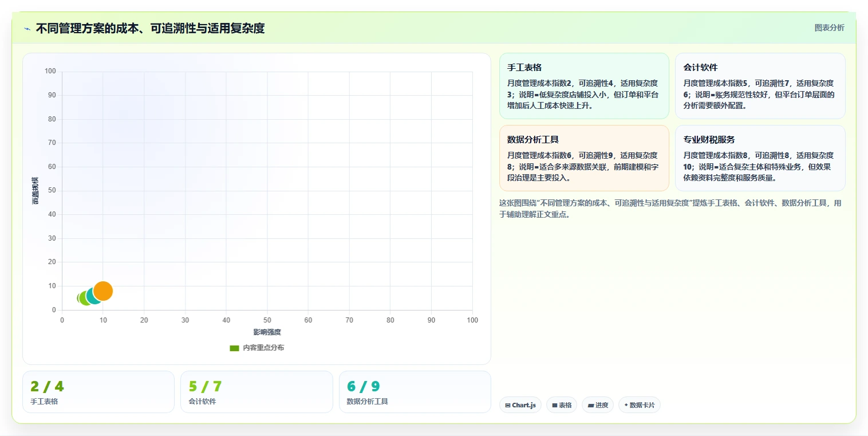Click the 数据卡片 tag chip

640,405
